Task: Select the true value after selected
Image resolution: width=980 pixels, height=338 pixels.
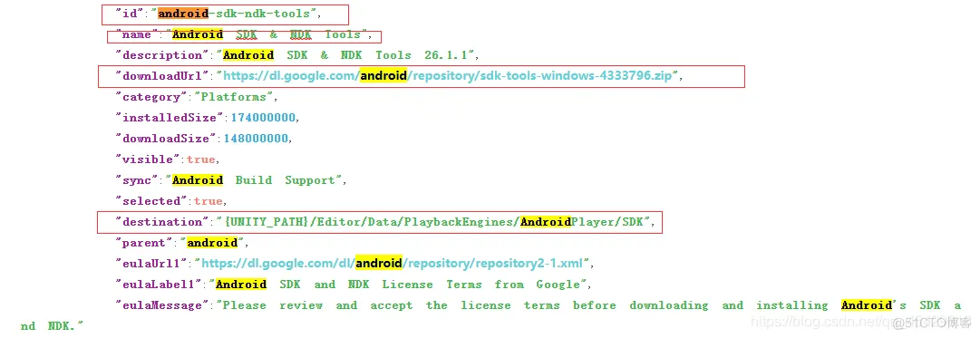Action: [209, 200]
